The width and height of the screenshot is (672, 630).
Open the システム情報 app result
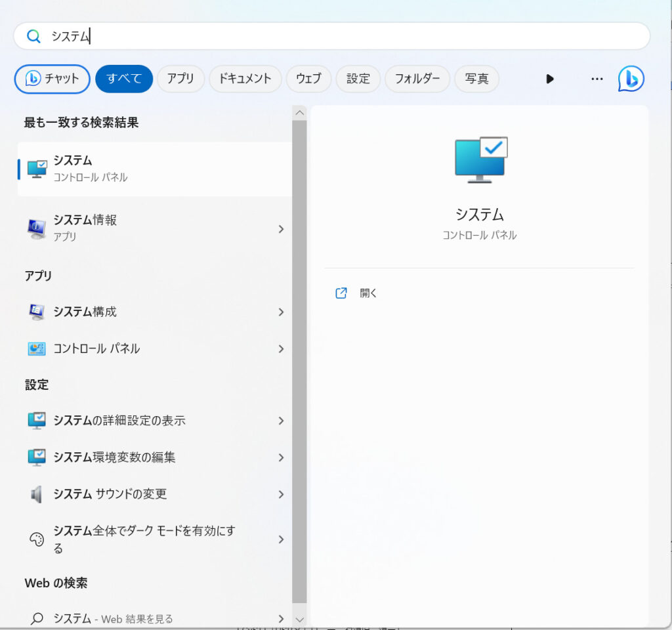click(x=155, y=228)
